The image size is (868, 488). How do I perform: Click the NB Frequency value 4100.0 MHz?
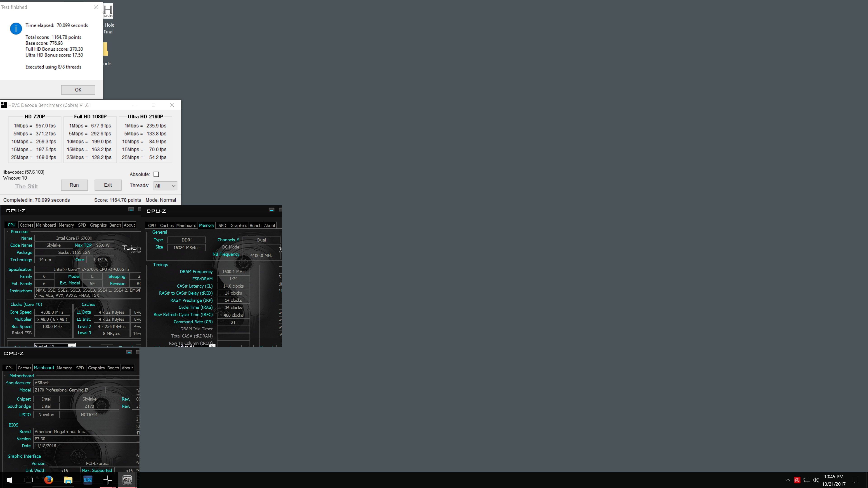coord(262,255)
